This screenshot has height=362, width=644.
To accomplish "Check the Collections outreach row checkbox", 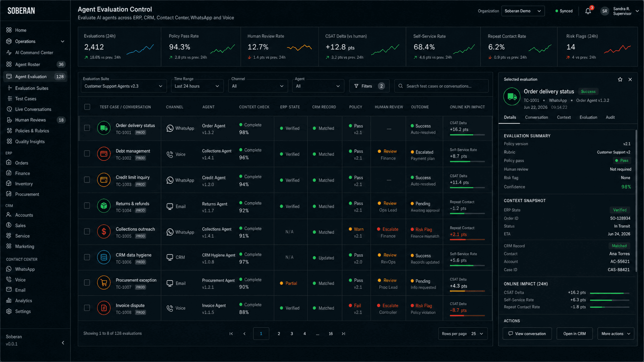I will tap(87, 232).
